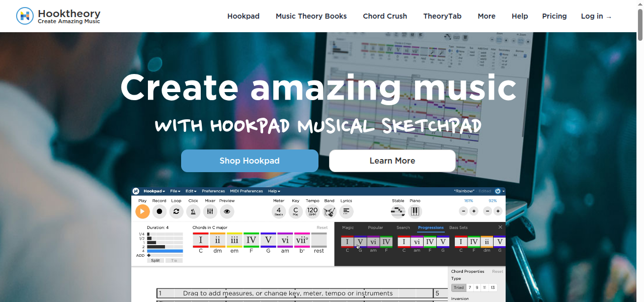Viewport: 644px width, 302px height.
Task: Open the File menu dropdown
Action: click(175, 191)
